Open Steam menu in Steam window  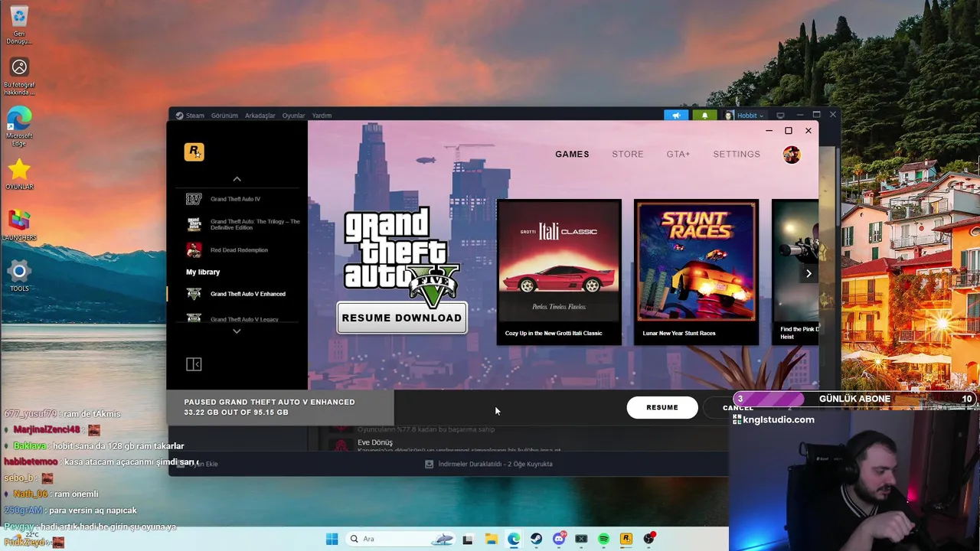coord(195,116)
